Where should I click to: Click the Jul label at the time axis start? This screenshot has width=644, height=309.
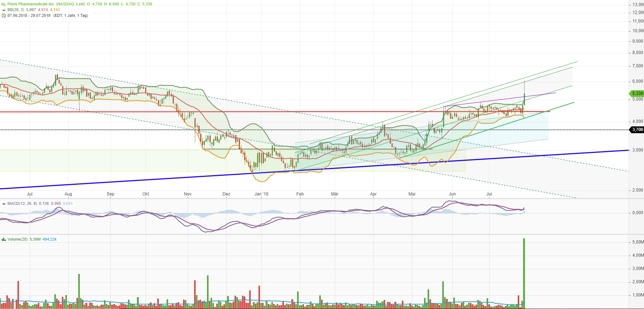pos(30,194)
